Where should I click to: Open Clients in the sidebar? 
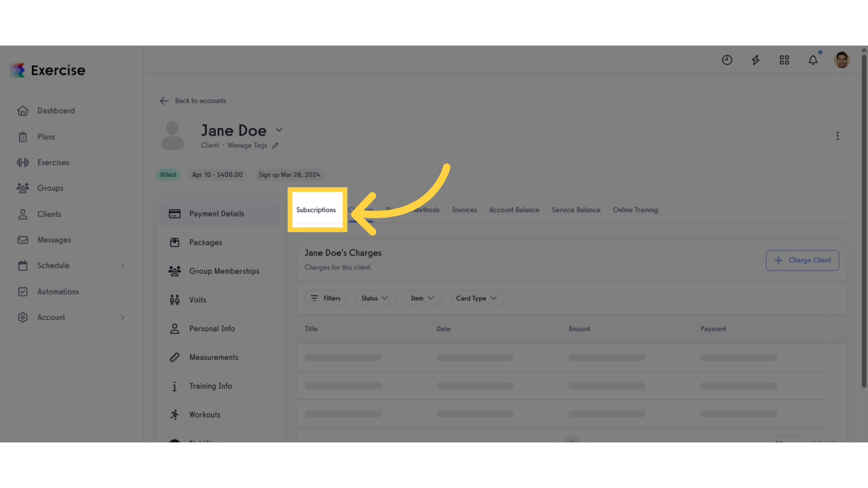pos(49,214)
